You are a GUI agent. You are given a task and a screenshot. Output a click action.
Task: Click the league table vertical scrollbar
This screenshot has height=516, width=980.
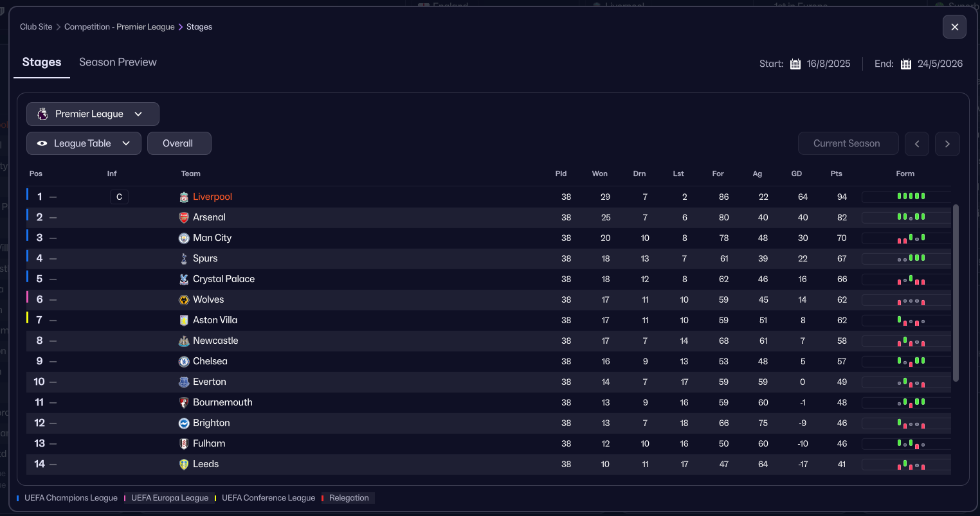pos(956,292)
